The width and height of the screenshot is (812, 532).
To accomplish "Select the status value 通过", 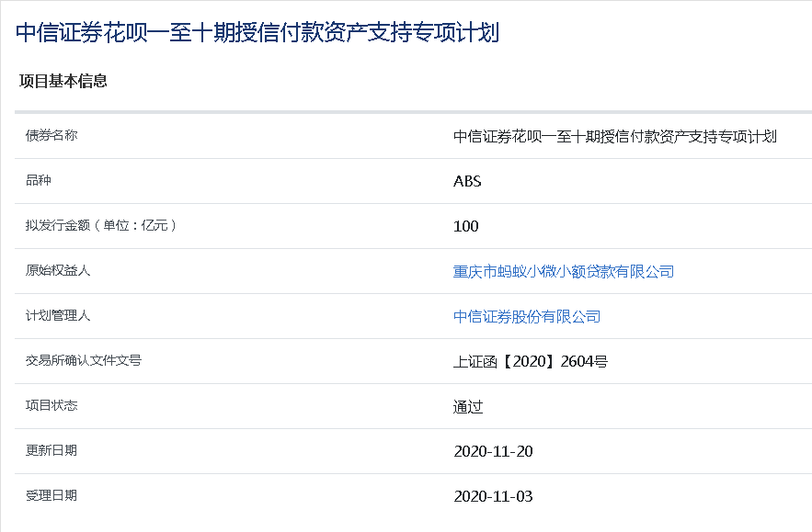I will tap(468, 406).
